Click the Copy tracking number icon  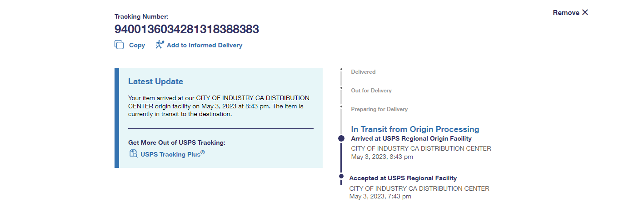pyautogui.click(x=119, y=45)
